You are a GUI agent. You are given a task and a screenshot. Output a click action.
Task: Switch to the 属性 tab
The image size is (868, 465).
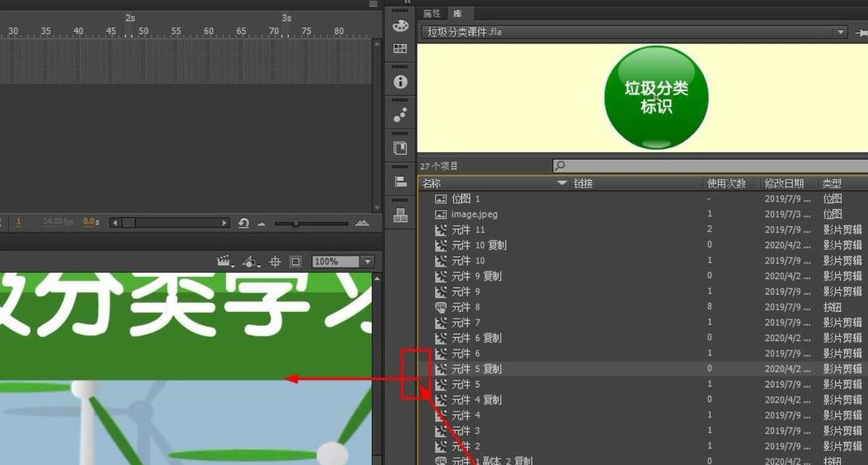tap(432, 13)
